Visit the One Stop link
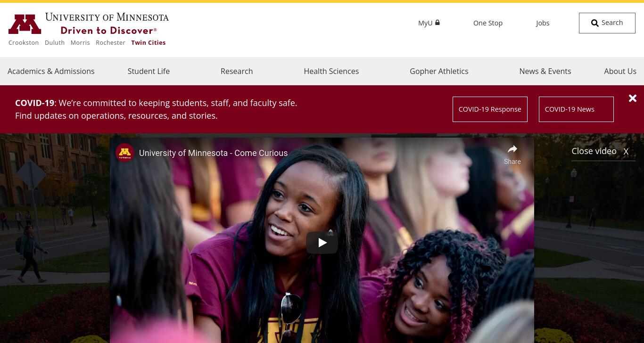 [x=488, y=23]
